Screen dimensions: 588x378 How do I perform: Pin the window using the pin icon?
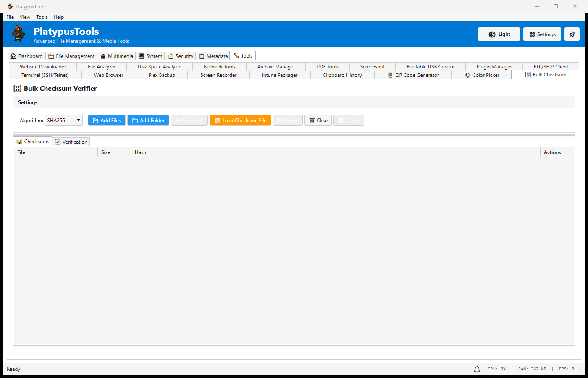572,34
